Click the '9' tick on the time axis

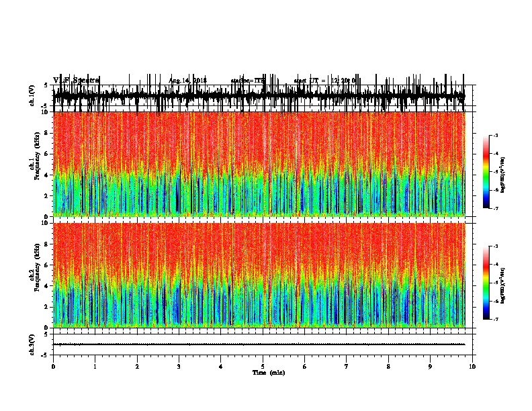coord(430,367)
